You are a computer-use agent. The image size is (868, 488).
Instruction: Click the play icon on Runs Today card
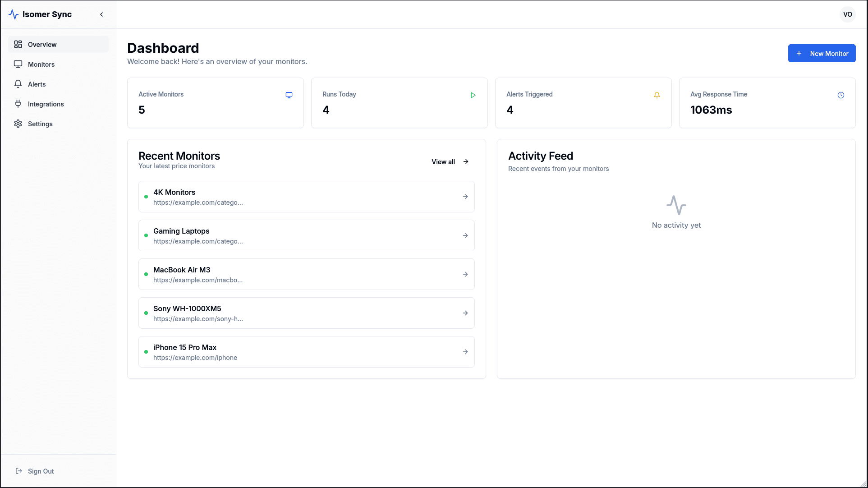pos(473,95)
